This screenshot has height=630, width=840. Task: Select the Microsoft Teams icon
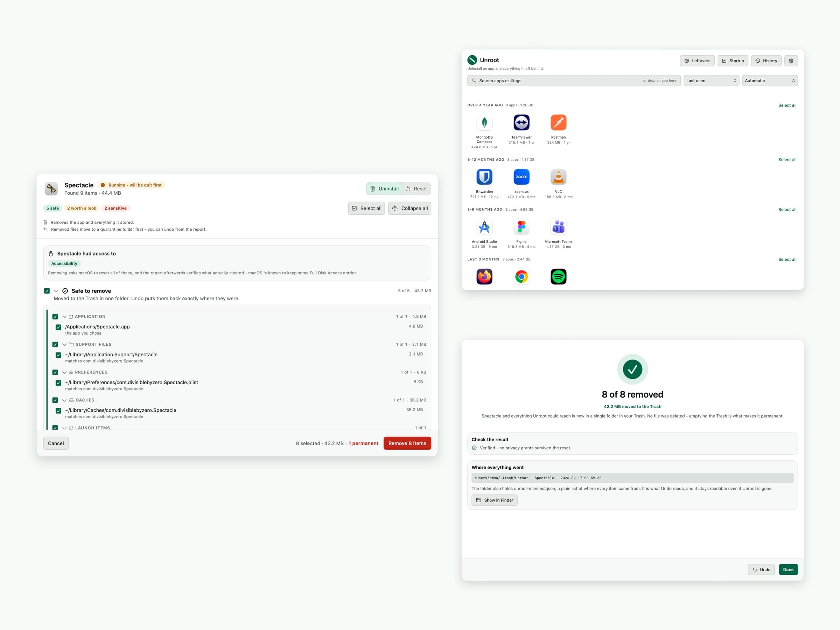[558, 227]
